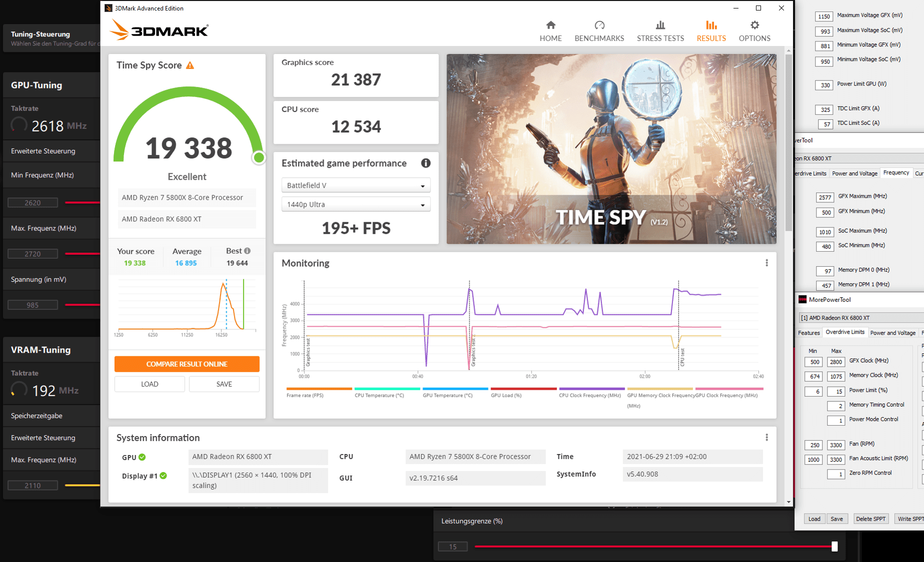Click the Min Frequenz 2620 input field
The width and height of the screenshot is (924, 562).
32,202
